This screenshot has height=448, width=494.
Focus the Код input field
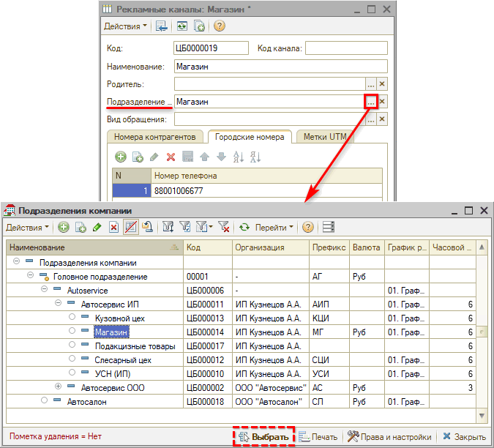click(x=211, y=48)
